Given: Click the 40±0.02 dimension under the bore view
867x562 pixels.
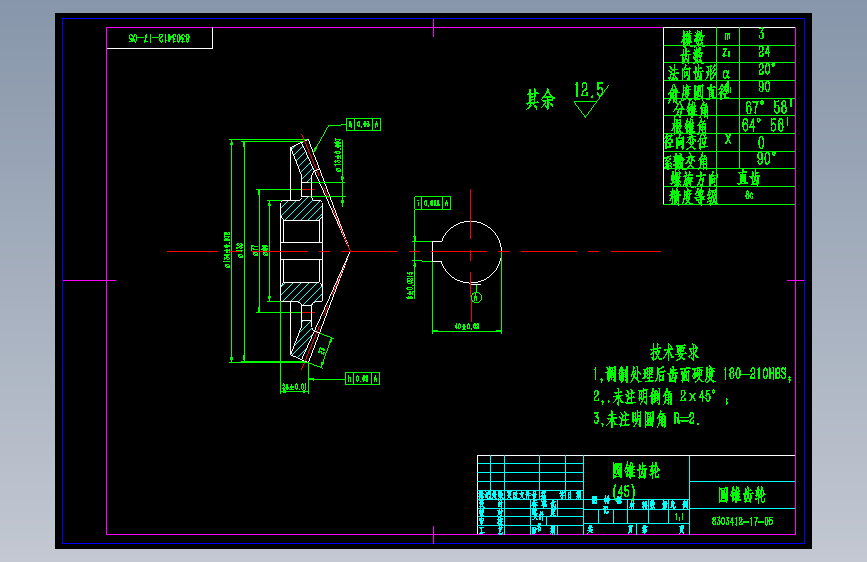Looking at the screenshot, I should coord(467,326).
